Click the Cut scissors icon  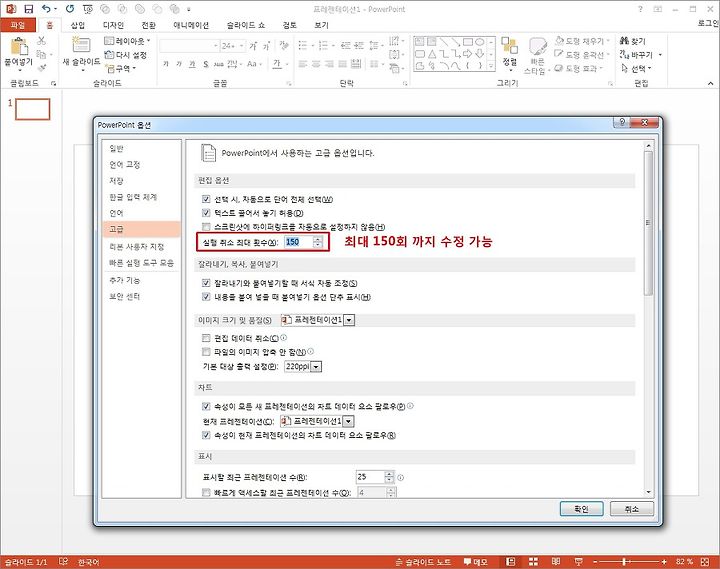click(42, 41)
